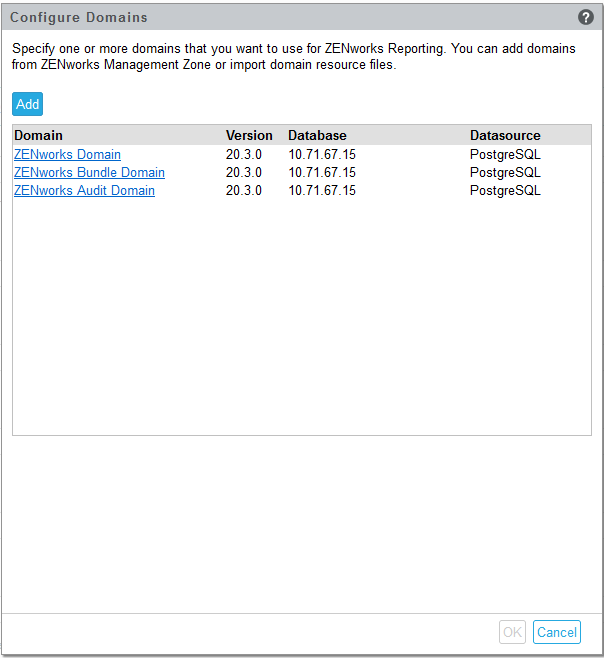Click the Version column header
This screenshot has height=658, width=604.
click(249, 135)
